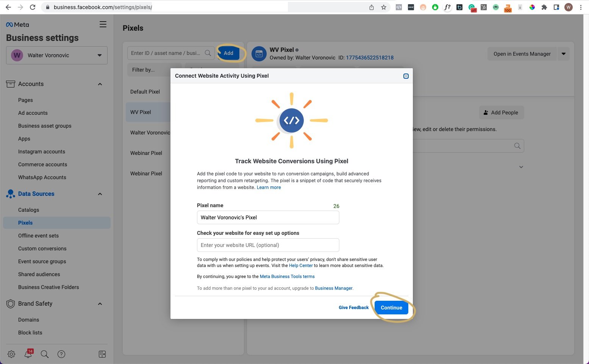
Task: Focus the website URL optional field
Action: click(268, 245)
